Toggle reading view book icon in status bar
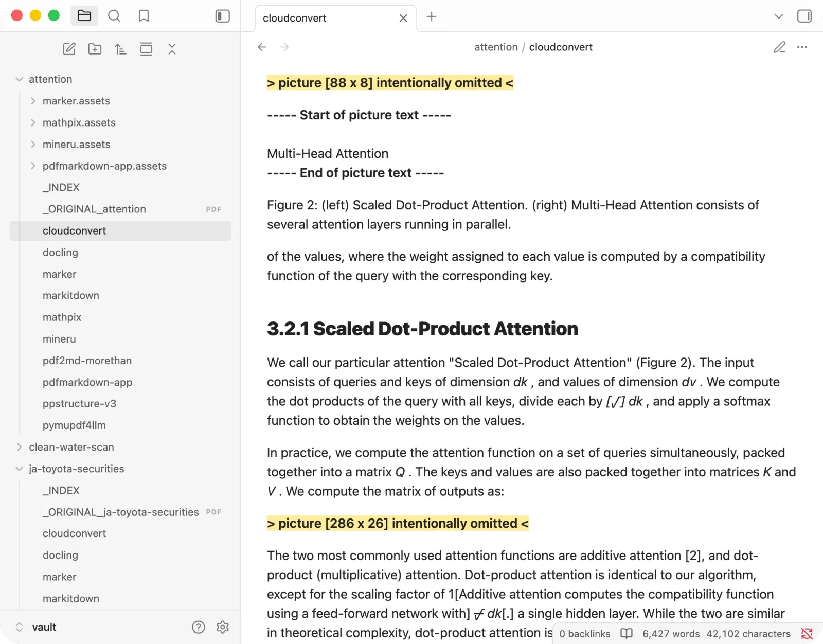 pyautogui.click(x=627, y=633)
